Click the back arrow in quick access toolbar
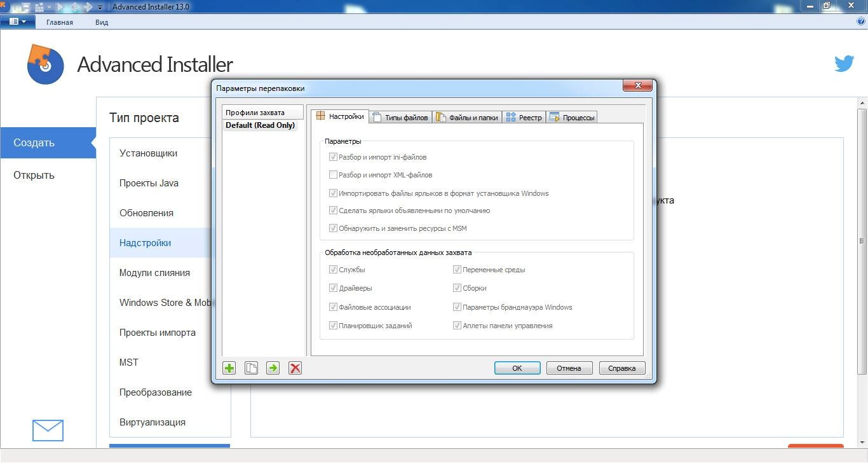Image resolution: width=868 pixels, height=463 pixels. tap(74, 7)
